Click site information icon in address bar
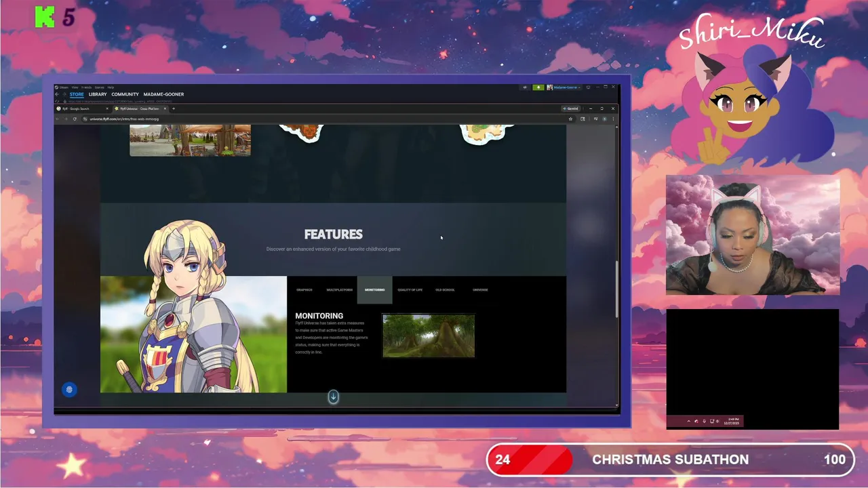Image resolution: width=868 pixels, height=488 pixels. tap(85, 119)
